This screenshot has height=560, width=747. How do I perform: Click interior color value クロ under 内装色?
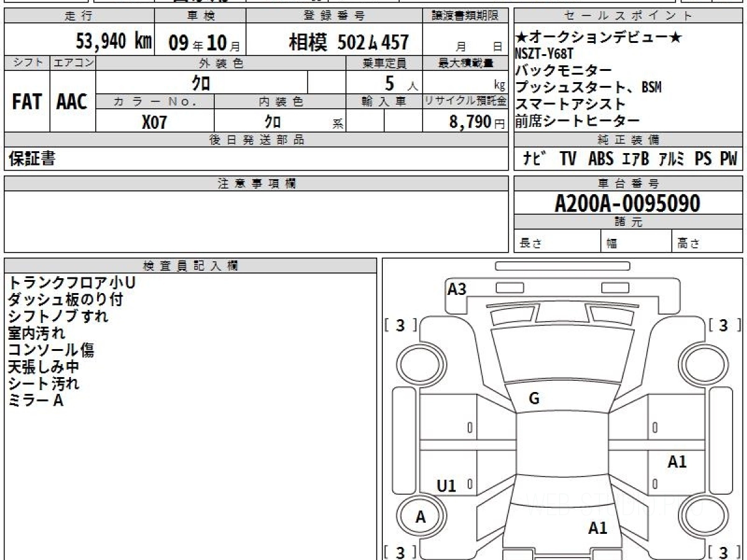[273, 121]
